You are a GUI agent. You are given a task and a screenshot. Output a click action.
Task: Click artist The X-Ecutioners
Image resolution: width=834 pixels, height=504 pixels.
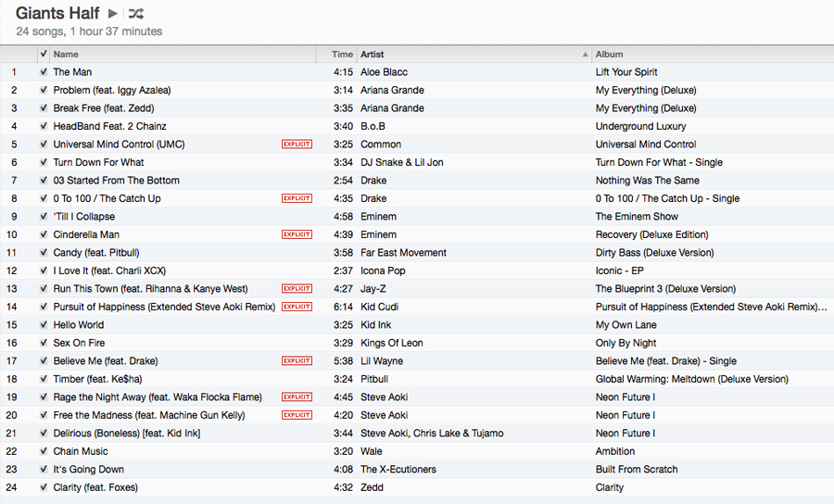coord(398,470)
